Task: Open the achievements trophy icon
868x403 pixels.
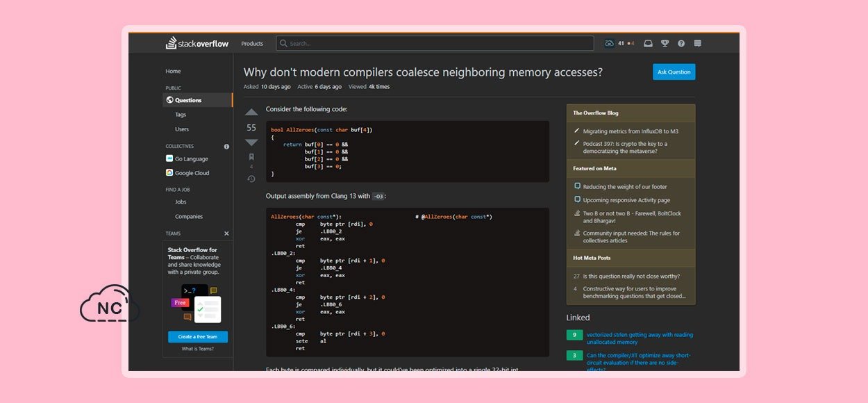Action: 665,44
